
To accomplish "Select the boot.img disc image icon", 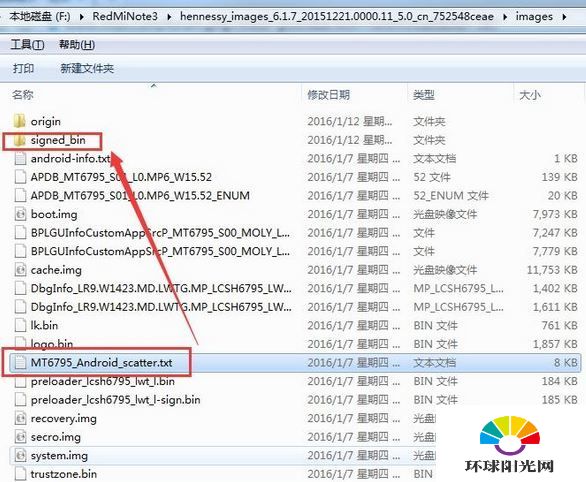I will pyautogui.click(x=20, y=214).
